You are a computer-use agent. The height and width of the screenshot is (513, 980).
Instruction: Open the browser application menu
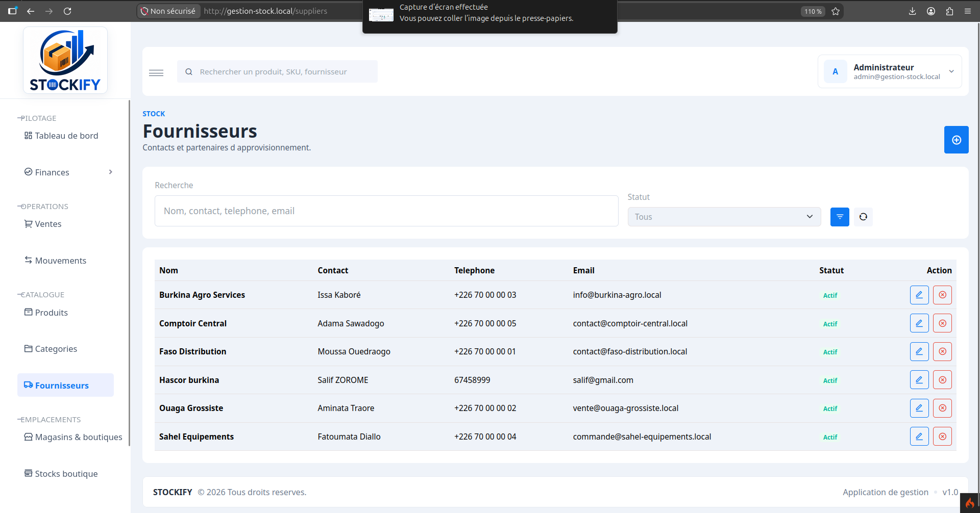968,11
